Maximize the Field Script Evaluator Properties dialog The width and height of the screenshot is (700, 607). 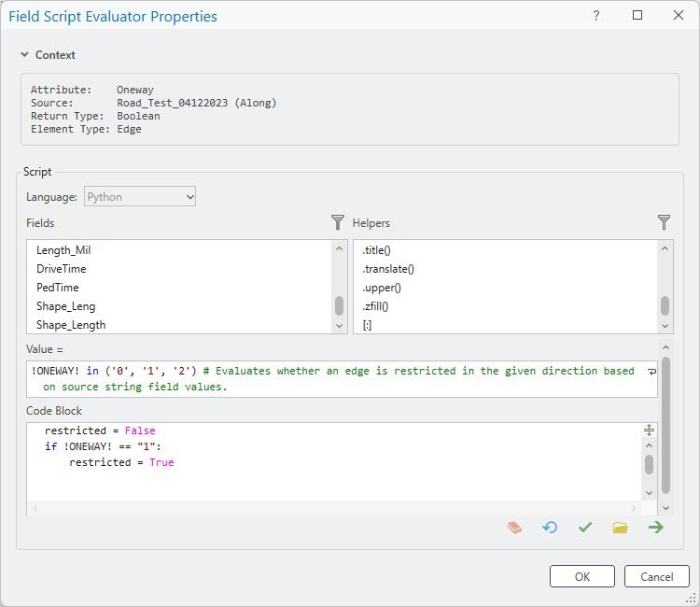pos(637,16)
